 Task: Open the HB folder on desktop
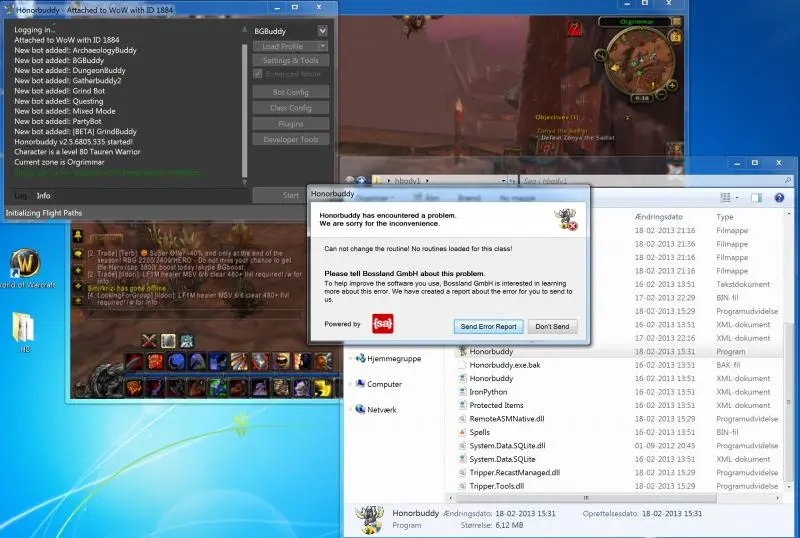coord(25,328)
